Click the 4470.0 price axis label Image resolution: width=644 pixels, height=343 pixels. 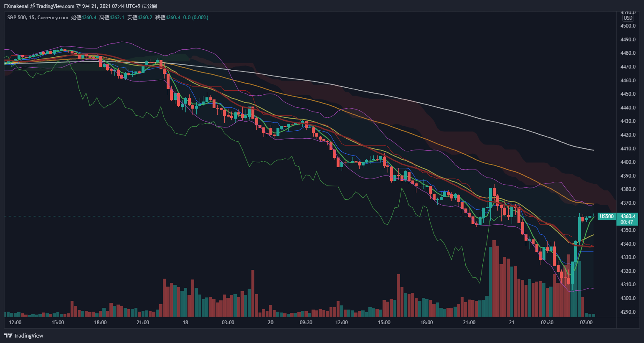coord(628,67)
